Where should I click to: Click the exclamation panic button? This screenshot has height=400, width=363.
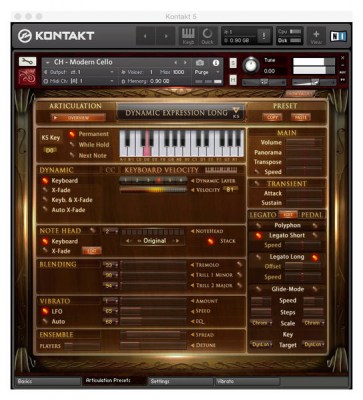tap(264, 36)
